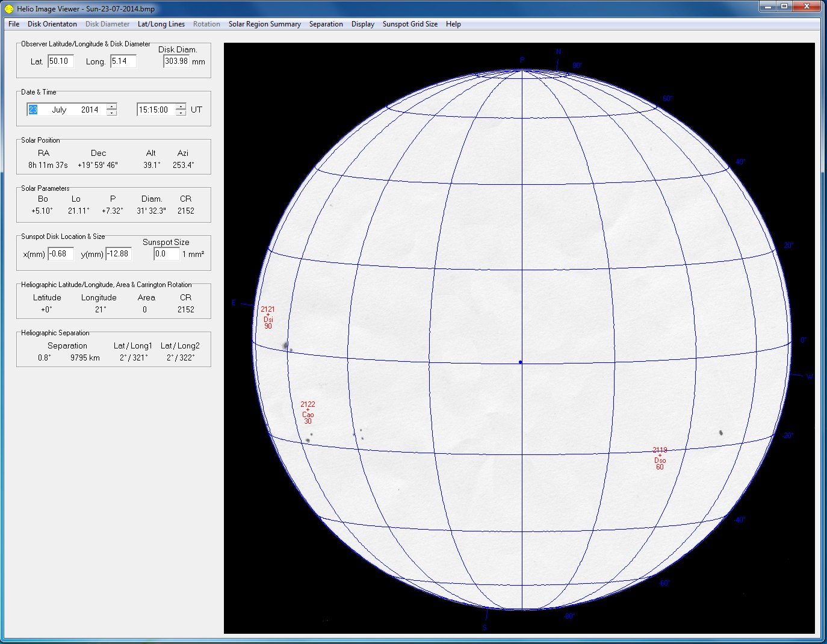
Task: Decrease the date with down arrow
Action: [x=111, y=113]
